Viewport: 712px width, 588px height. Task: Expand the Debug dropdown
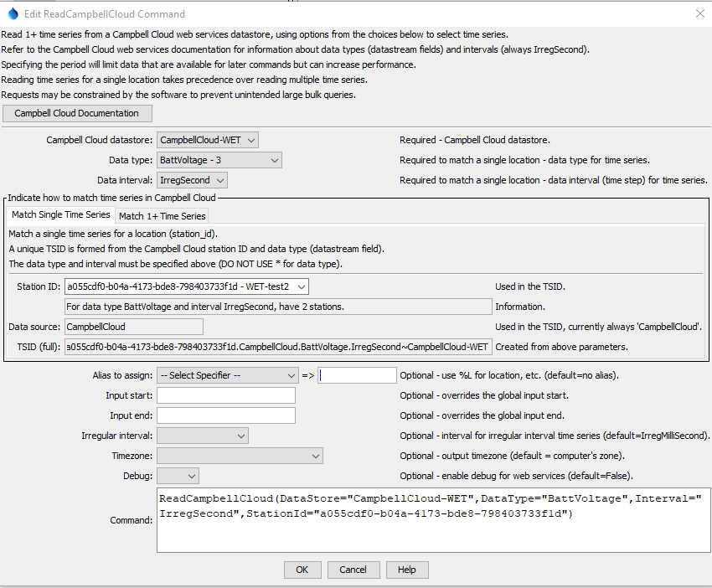point(178,476)
